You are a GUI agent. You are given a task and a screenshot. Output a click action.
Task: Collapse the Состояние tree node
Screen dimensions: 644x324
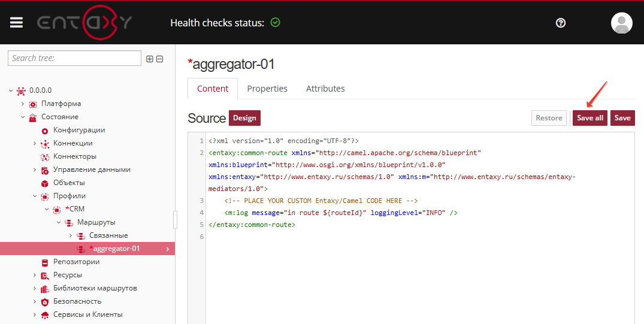(23, 117)
